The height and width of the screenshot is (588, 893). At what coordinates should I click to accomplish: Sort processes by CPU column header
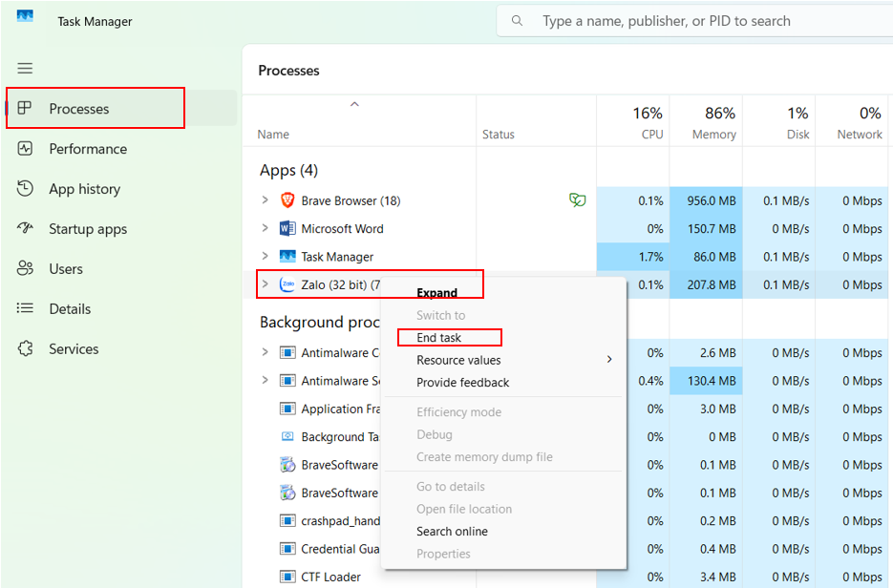tap(633, 120)
